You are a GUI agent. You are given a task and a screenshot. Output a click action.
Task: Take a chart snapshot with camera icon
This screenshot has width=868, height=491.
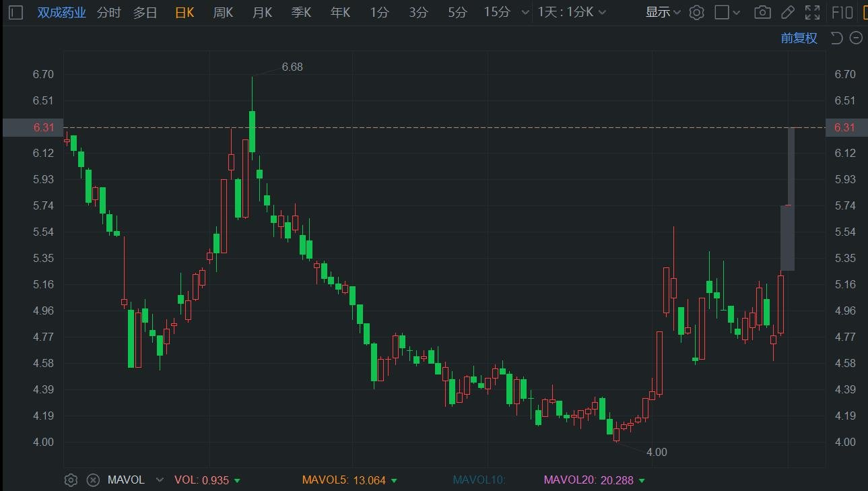(762, 12)
